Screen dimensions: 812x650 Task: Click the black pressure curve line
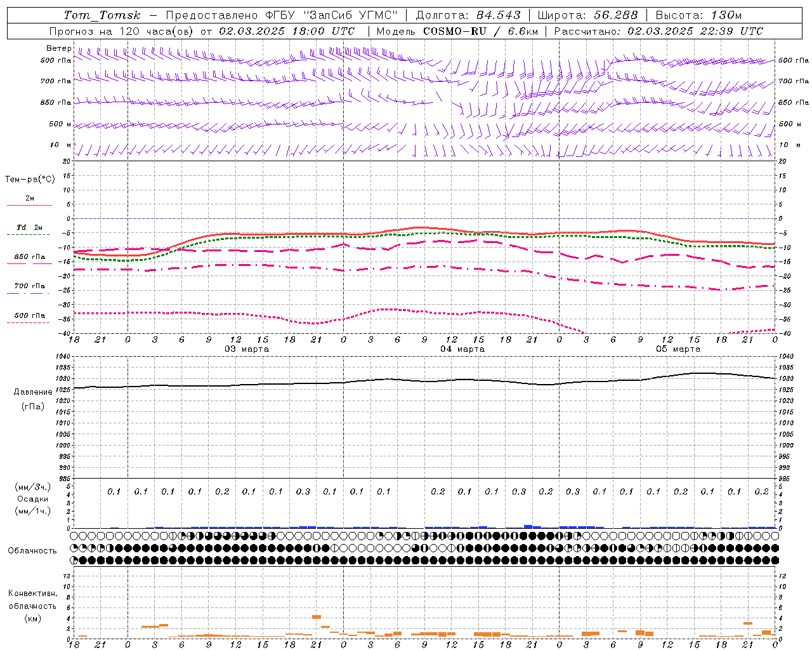click(x=424, y=381)
